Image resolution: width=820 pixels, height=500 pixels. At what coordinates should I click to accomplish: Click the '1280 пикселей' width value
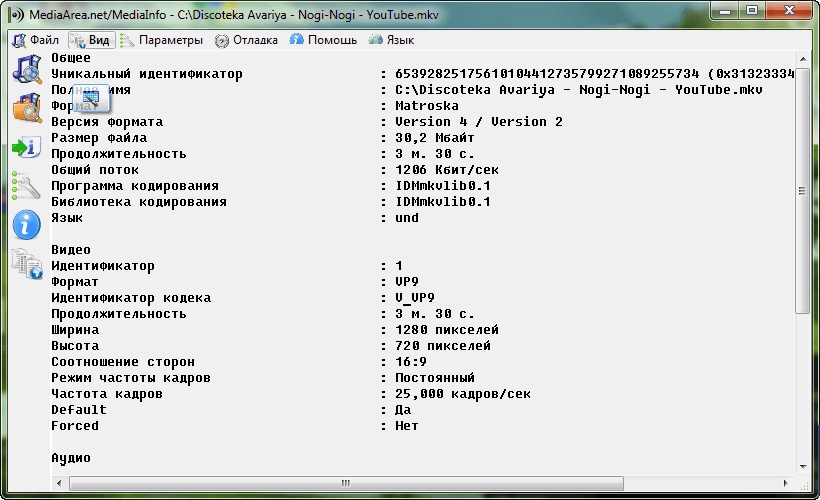click(447, 330)
